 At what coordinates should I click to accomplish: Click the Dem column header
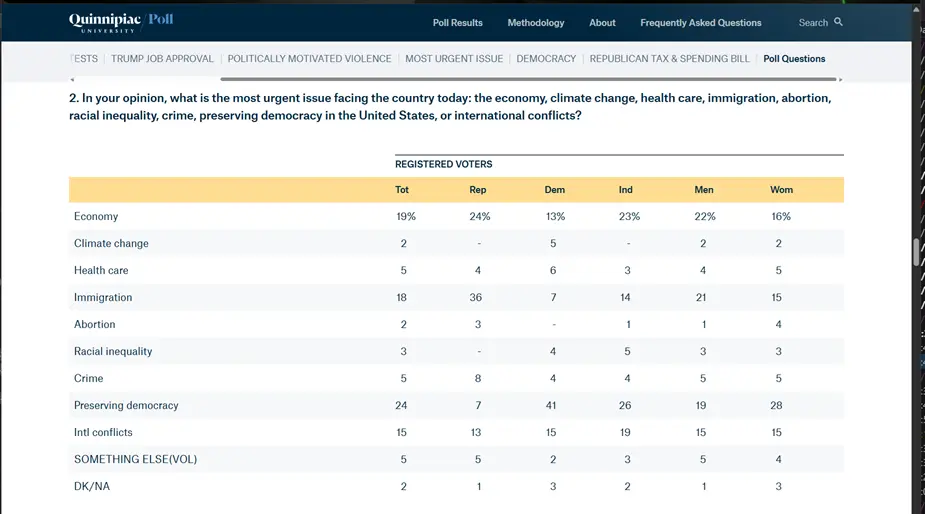point(555,190)
